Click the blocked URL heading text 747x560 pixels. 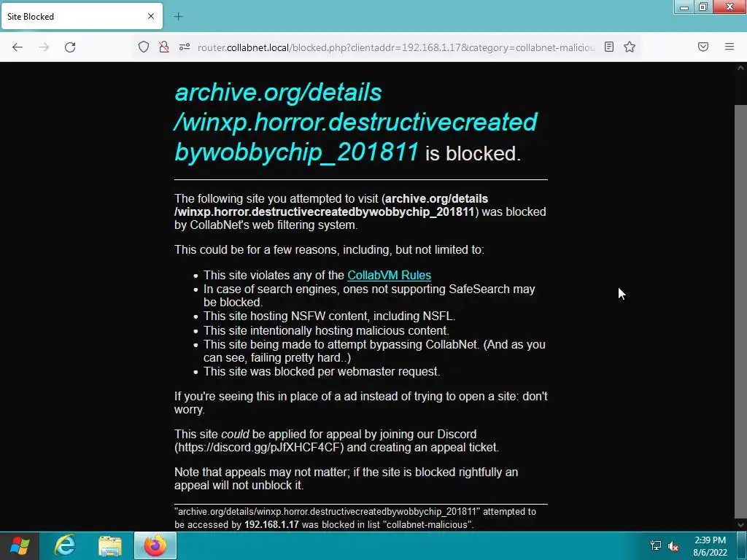356,122
